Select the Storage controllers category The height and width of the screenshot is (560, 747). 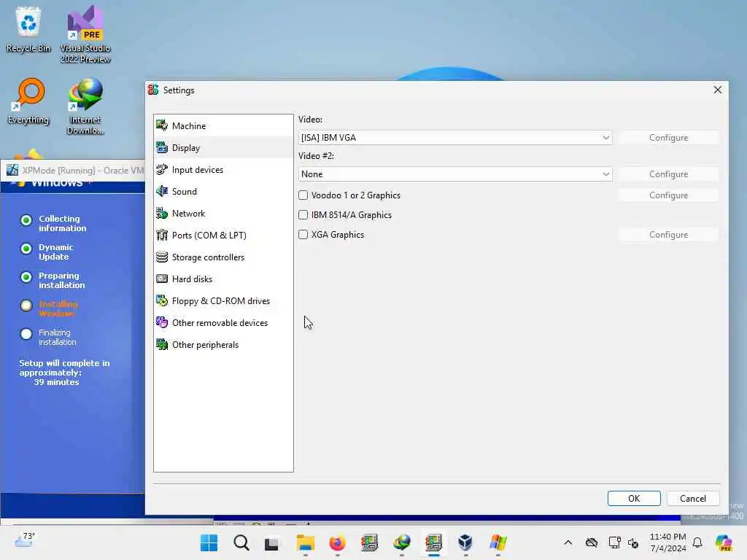coord(223,257)
